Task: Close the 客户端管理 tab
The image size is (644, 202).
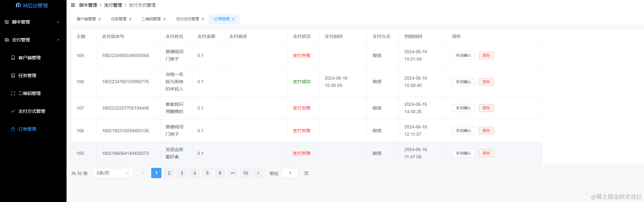Action: pos(100,19)
